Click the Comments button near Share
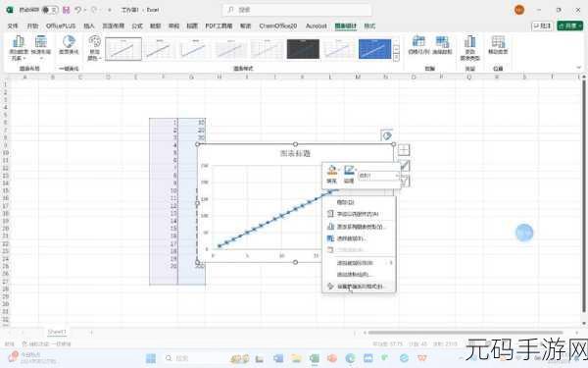Image resolution: width=588 pixels, height=368 pixels. pos(542,26)
